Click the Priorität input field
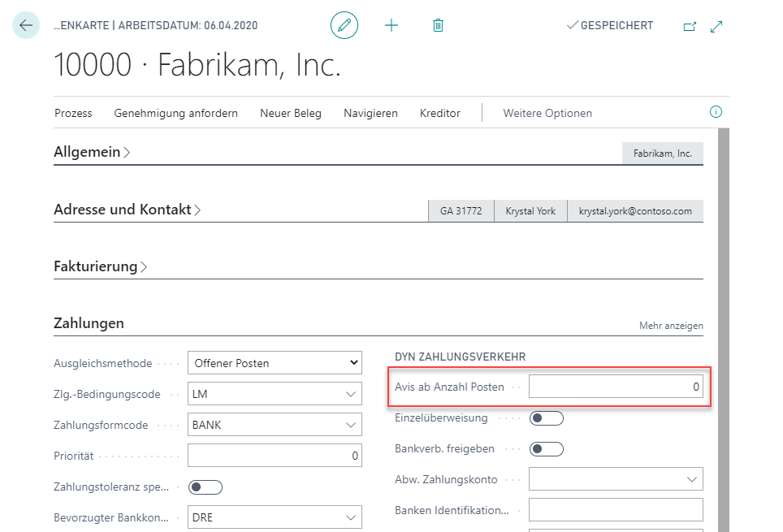Screen dimensions: 783x532 click(275, 456)
